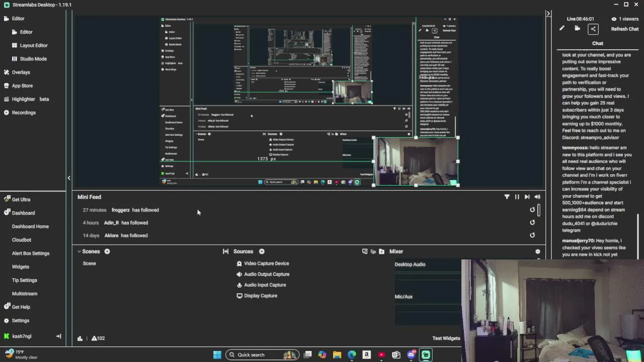Open Discord from the taskbar
644x362 pixels.
coord(411,355)
